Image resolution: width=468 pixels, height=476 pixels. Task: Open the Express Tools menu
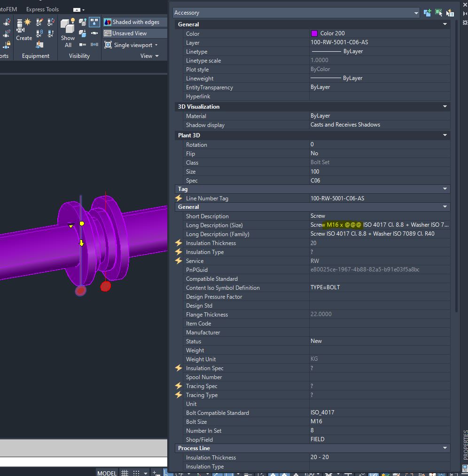point(42,9)
